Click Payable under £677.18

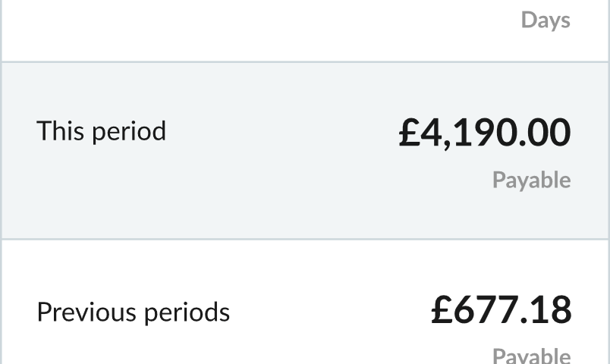tap(531, 356)
